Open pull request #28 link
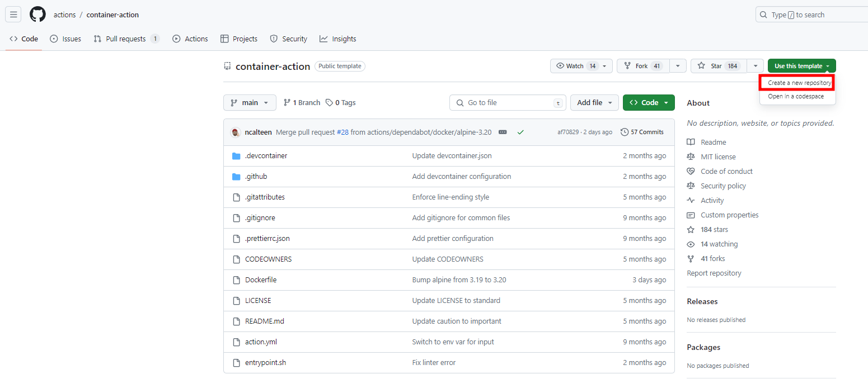868x379 pixels. click(x=342, y=132)
